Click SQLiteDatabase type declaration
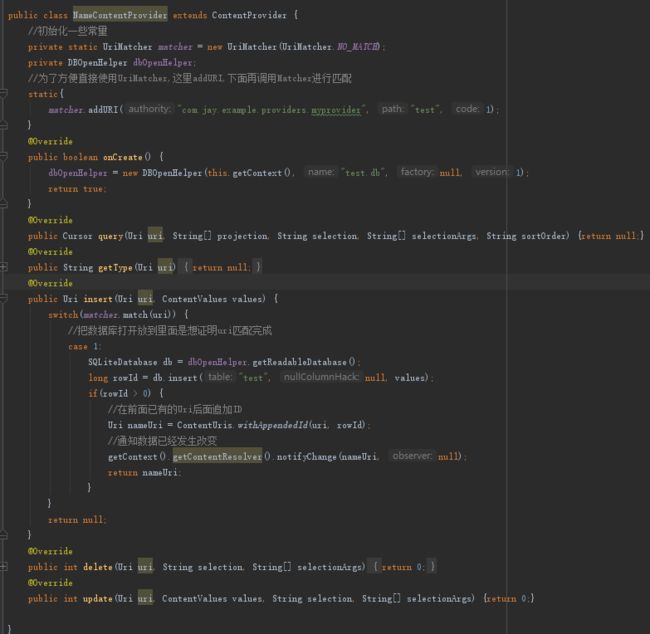Viewport: 650px width, 634px height. pyautogui.click(x=122, y=362)
